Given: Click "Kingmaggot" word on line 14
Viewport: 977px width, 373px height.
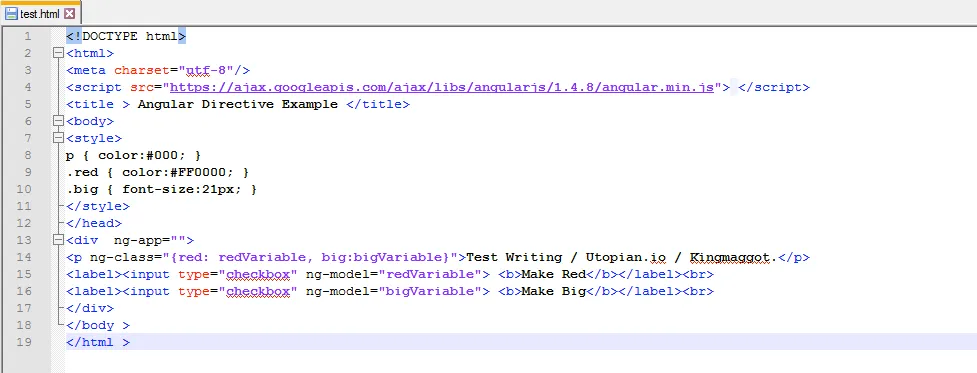Looking at the screenshot, I should coord(730,257).
